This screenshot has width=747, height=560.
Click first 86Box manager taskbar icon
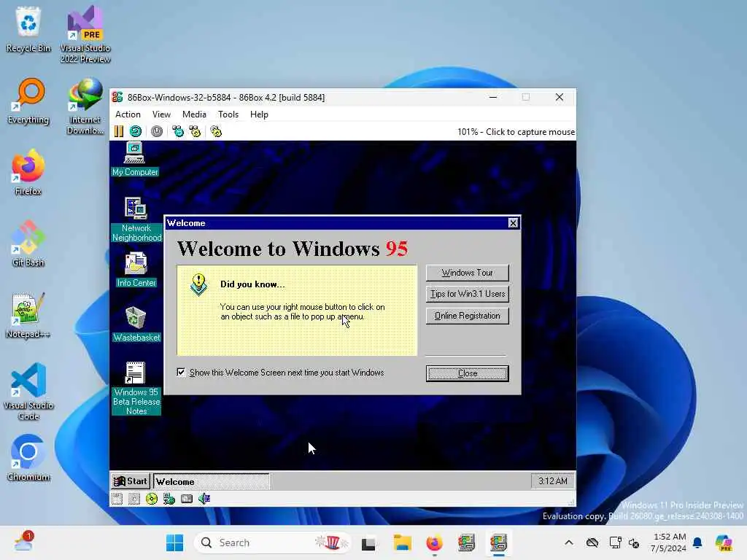point(466,542)
